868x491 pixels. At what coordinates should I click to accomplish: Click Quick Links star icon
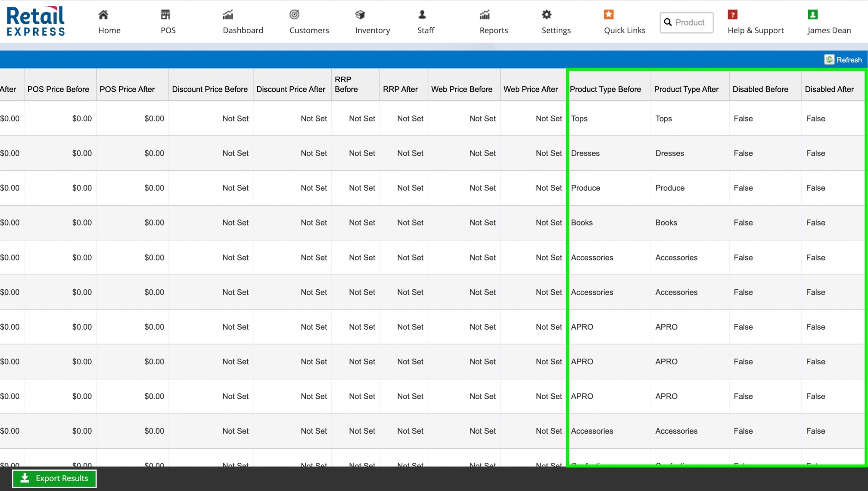609,15
